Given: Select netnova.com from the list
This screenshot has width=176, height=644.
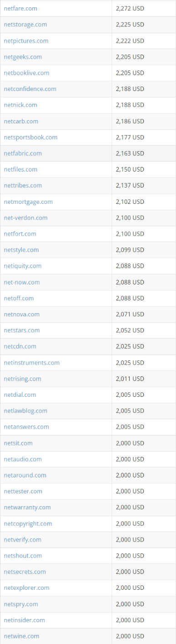Looking at the screenshot, I should (21, 314).
